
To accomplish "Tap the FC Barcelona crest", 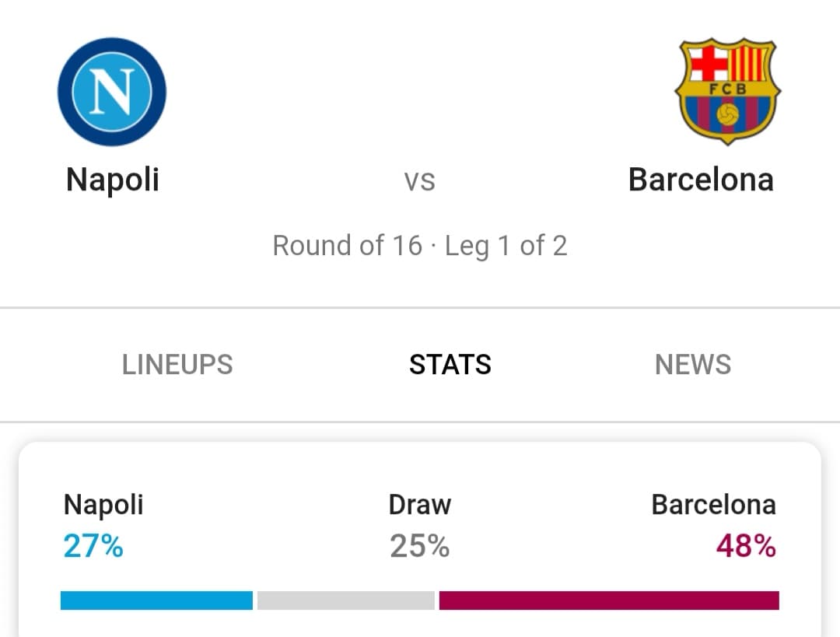I will pos(727,91).
